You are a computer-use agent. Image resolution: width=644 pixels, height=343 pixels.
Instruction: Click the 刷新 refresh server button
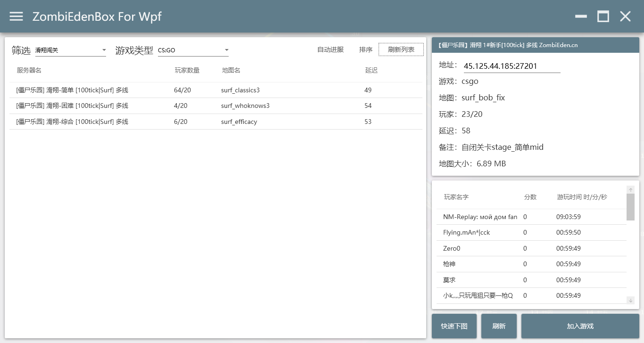499,326
